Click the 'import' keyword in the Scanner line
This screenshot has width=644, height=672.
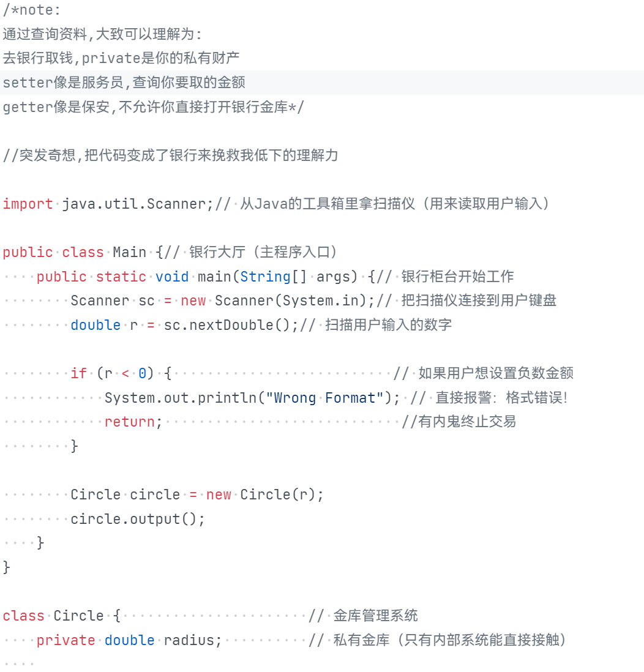pos(28,204)
